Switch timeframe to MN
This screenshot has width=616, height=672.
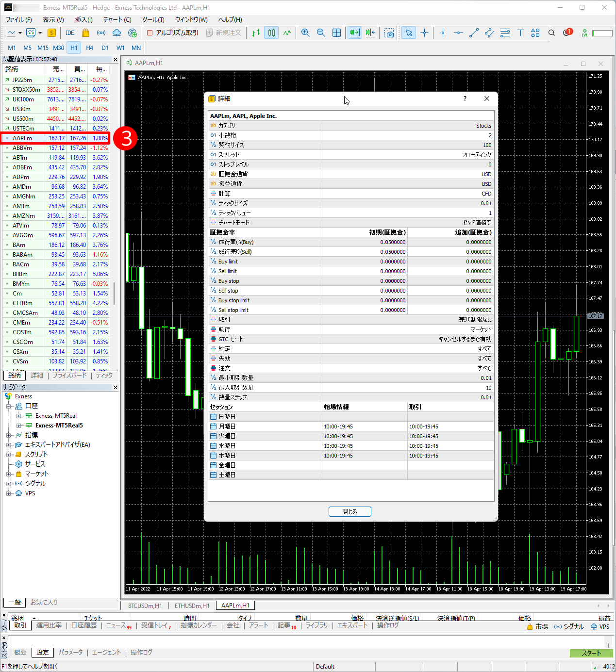[x=136, y=48]
